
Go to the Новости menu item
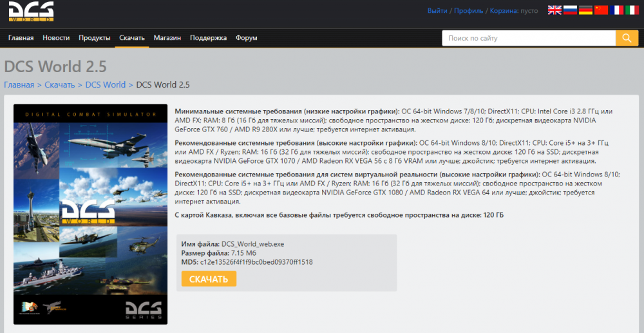point(56,38)
